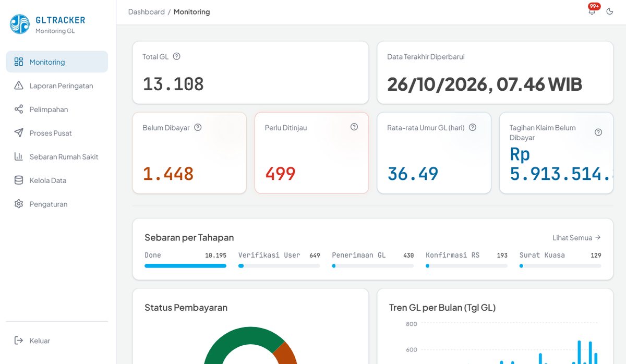The image size is (626, 364).
Task: Click the Done count 10.195
Action: pos(215,256)
